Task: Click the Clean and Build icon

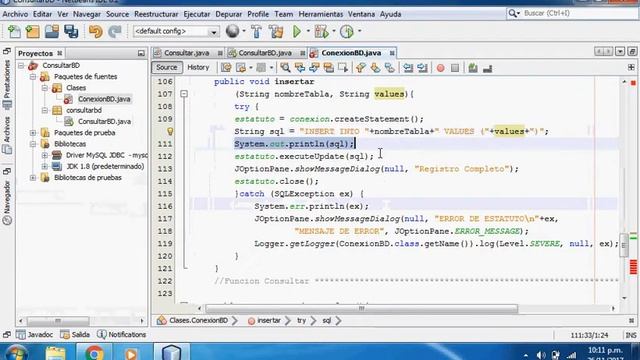Action: [276, 31]
